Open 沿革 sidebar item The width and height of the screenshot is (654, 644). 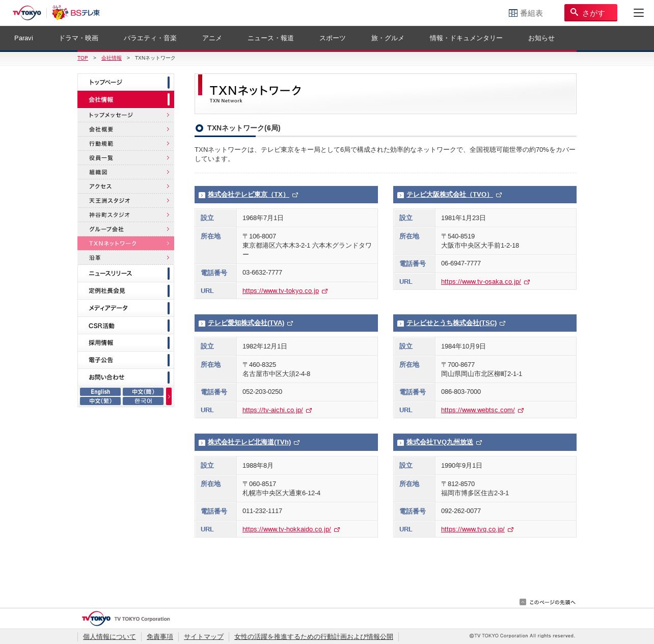tap(126, 258)
